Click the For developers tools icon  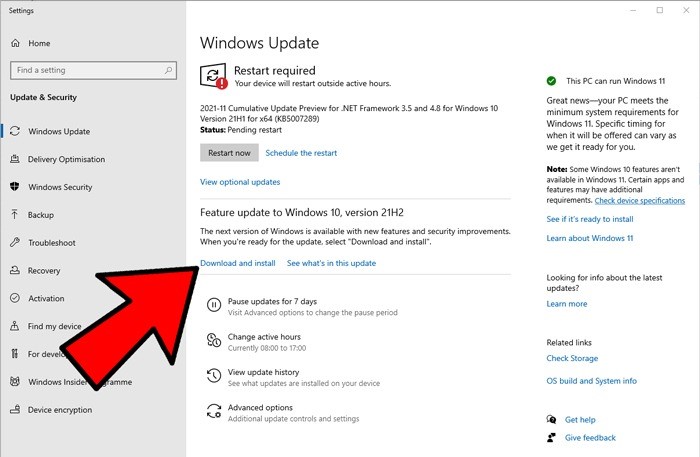pyautogui.click(x=15, y=354)
